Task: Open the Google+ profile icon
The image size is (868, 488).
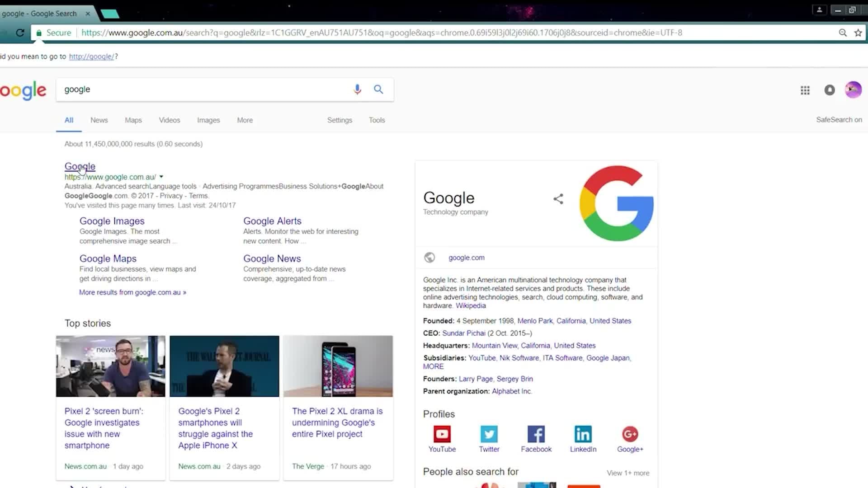Action: (630, 434)
